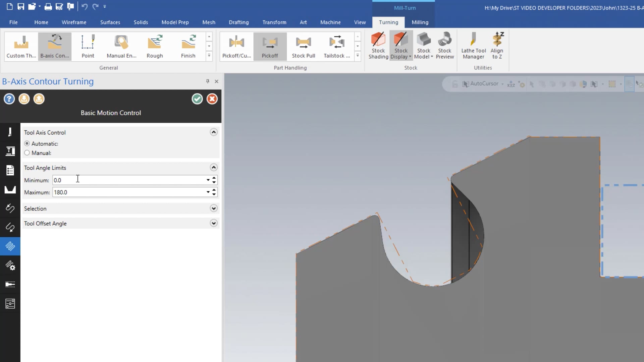The height and width of the screenshot is (362, 644).
Task: Enable Manual tool axis control
Action: coord(27,153)
